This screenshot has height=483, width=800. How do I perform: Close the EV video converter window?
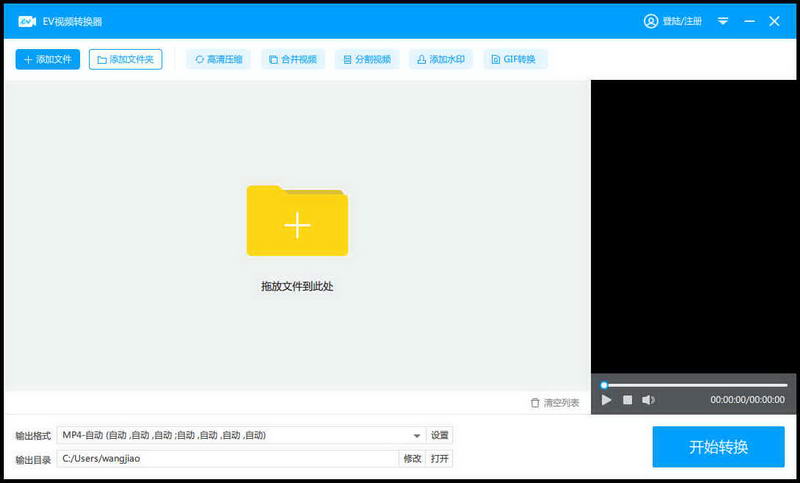774,21
